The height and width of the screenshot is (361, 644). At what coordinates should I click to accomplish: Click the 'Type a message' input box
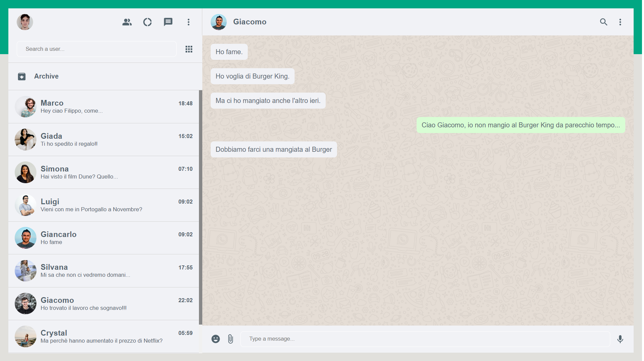click(x=425, y=339)
